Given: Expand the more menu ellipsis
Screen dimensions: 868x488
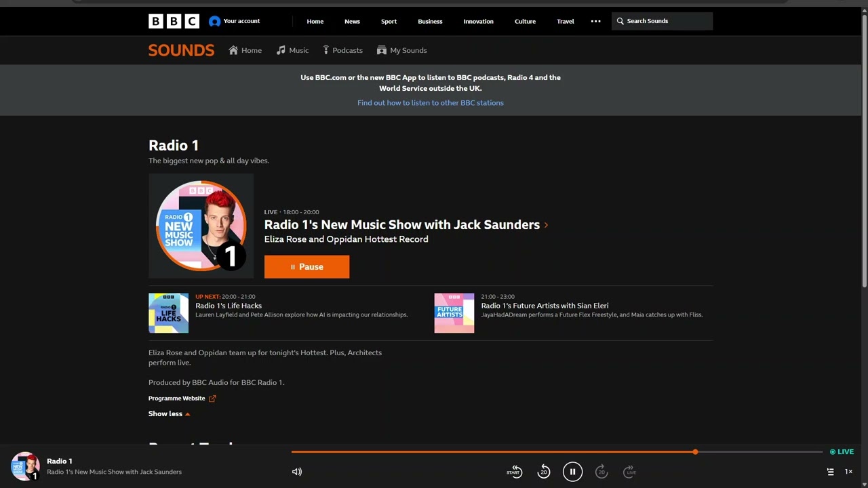Looking at the screenshot, I should pyautogui.click(x=595, y=21).
